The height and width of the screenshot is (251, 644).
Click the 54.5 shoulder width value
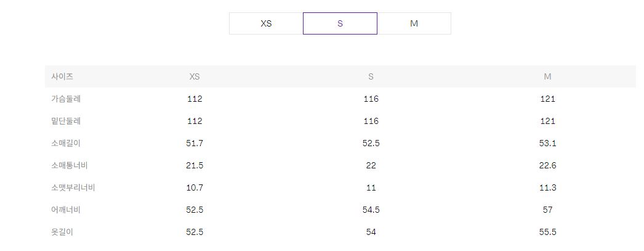point(371,210)
